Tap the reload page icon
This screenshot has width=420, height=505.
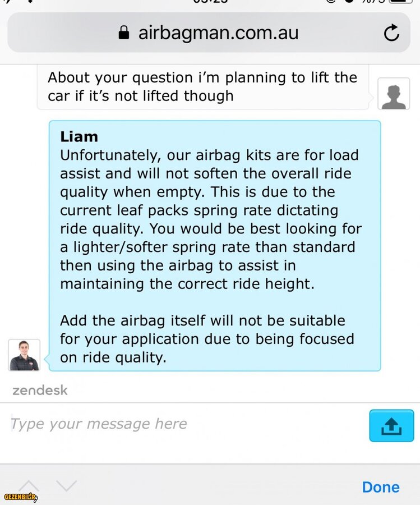[391, 33]
